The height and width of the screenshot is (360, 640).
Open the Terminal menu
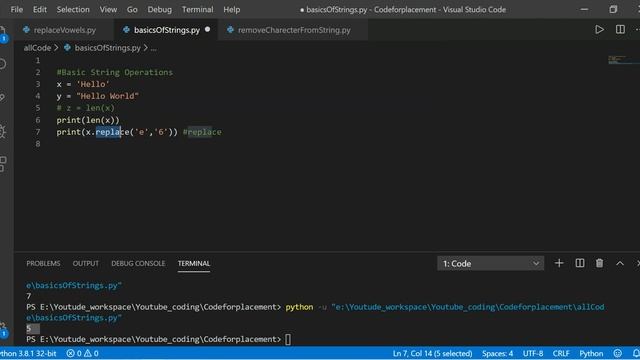click(198, 9)
